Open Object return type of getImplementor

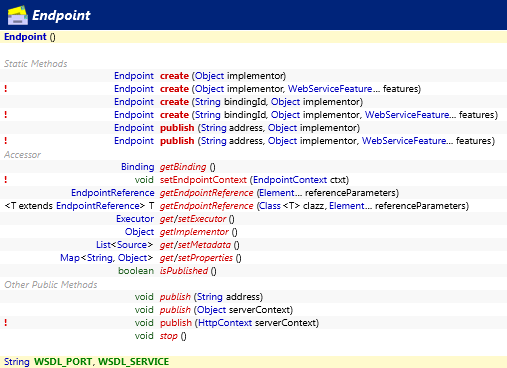tap(139, 232)
